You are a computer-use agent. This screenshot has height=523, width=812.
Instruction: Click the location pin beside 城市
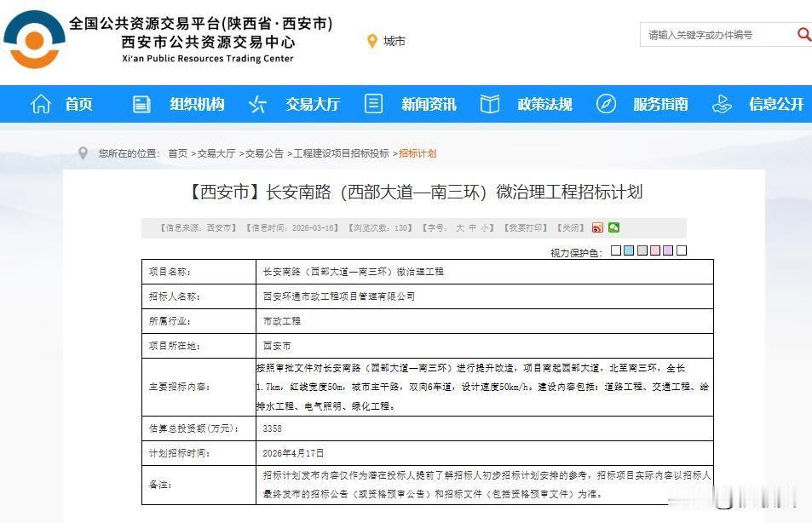pyautogui.click(x=371, y=40)
